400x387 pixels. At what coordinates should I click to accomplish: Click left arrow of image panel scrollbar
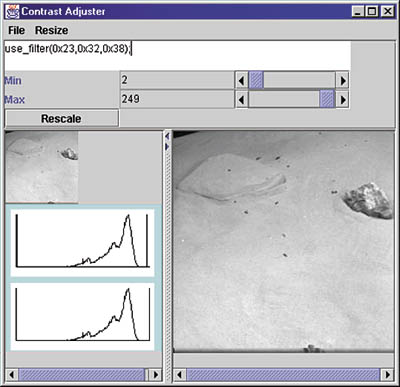[x=180, y=375]
